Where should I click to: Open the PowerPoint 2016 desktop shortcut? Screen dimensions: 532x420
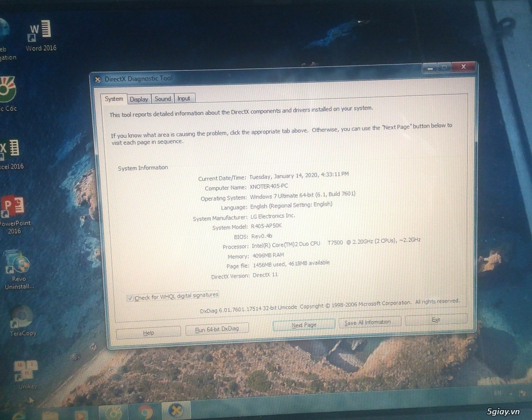click(14, 214)
